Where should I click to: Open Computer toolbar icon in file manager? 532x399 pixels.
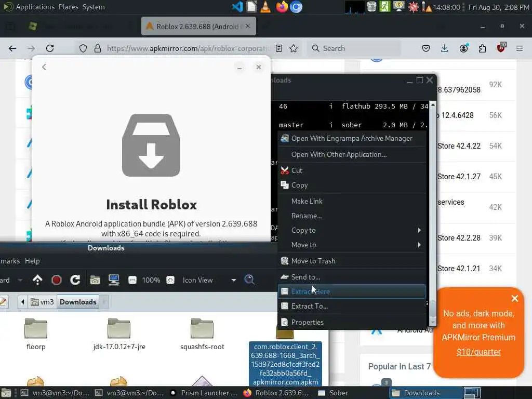click(x=114, y=280)
